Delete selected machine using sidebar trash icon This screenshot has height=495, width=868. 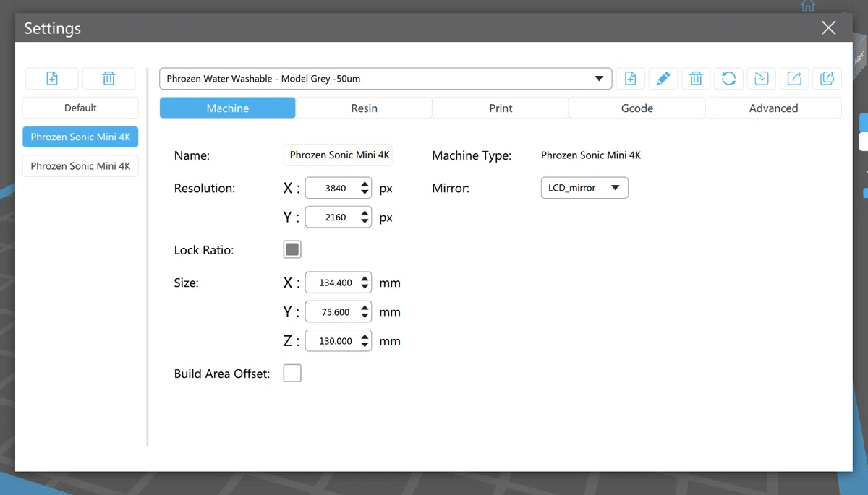(109, 79)
